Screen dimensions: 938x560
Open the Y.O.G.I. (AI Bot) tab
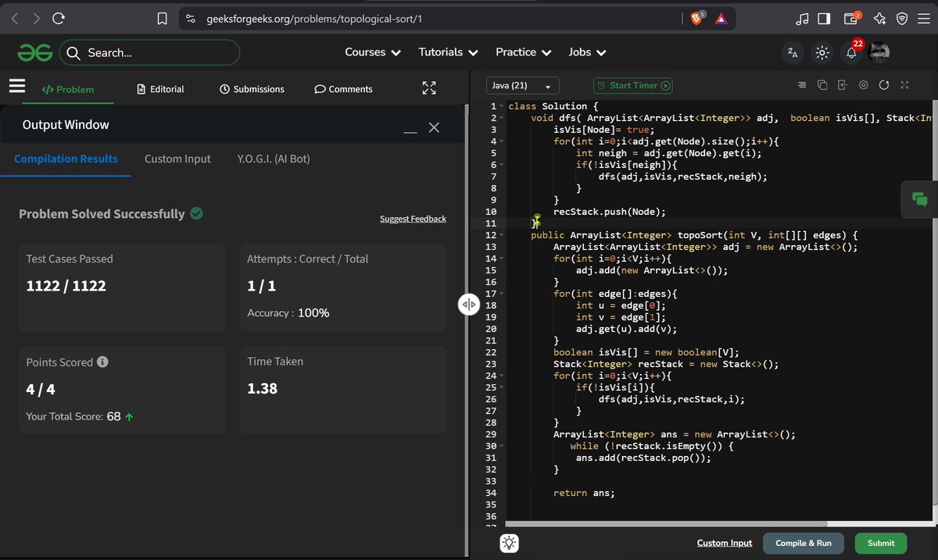[274, 159]
